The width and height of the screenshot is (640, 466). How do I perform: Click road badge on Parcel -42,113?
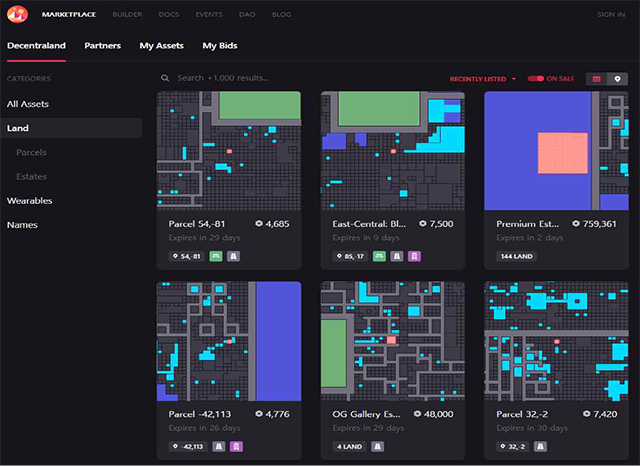(219, 446)
